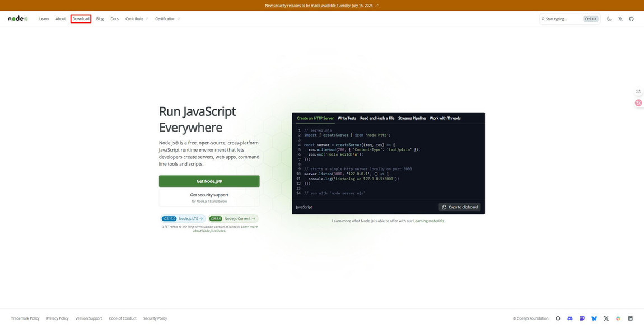The height and width of the screenshot is (328, 644).
Task: Click the white floating grid widget icon
Action: [638, 92]
